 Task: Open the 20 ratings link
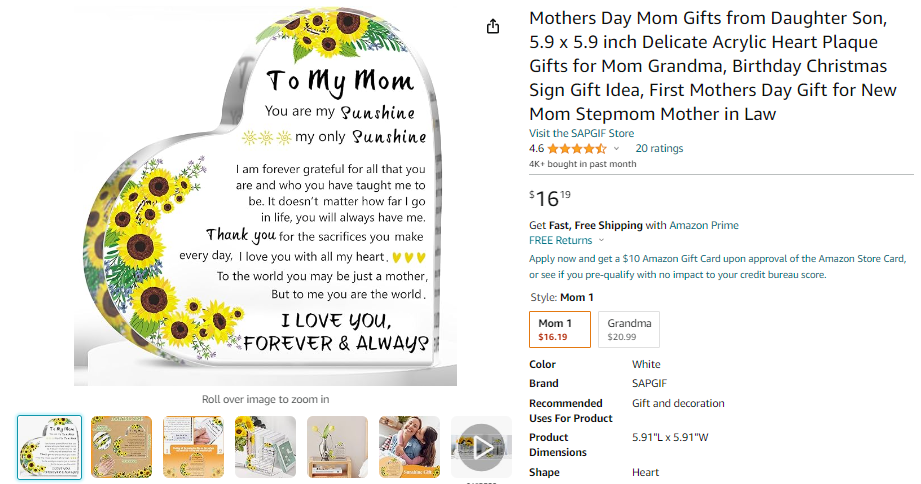pyautogui.click(x=659, y=149)
